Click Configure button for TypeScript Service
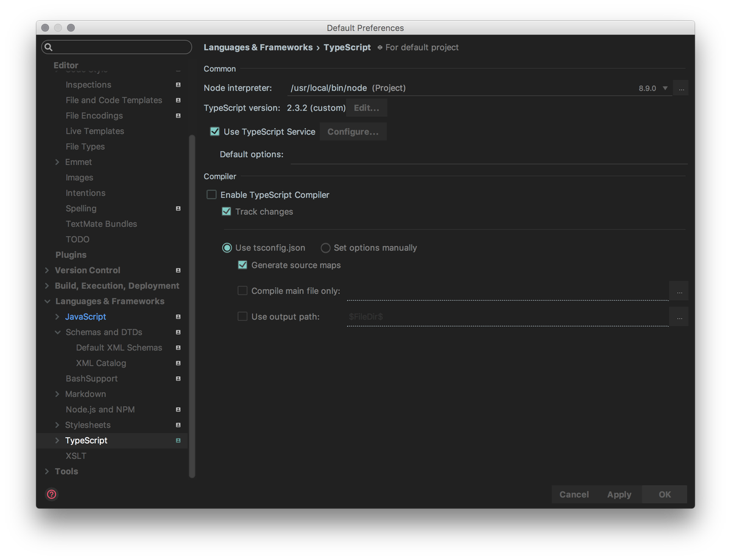The width and height of the screenshot is (731, 560). 353,131
